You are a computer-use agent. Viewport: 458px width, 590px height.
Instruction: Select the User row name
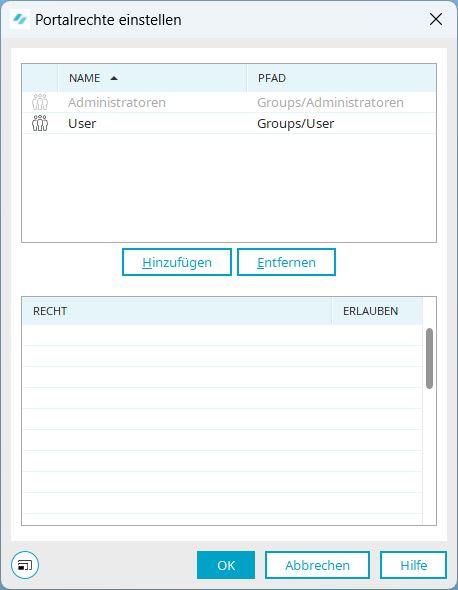point(82,123)
